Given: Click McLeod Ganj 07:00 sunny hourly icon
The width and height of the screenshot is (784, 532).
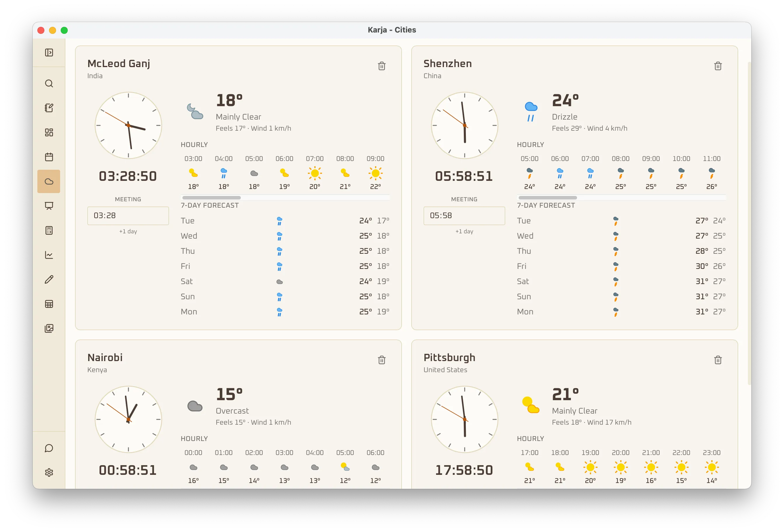Looking at the screenshot, I should pyautogui.click(x=315, y=173).
